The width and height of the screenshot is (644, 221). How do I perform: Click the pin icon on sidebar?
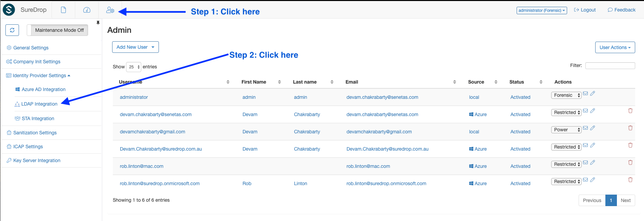98,23
